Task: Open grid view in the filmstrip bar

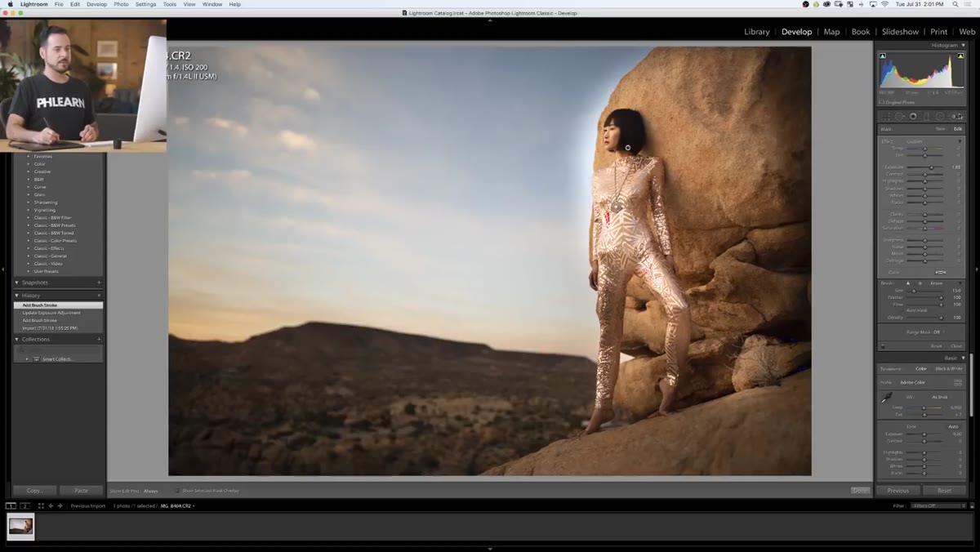Action: (x=41, y=506)
